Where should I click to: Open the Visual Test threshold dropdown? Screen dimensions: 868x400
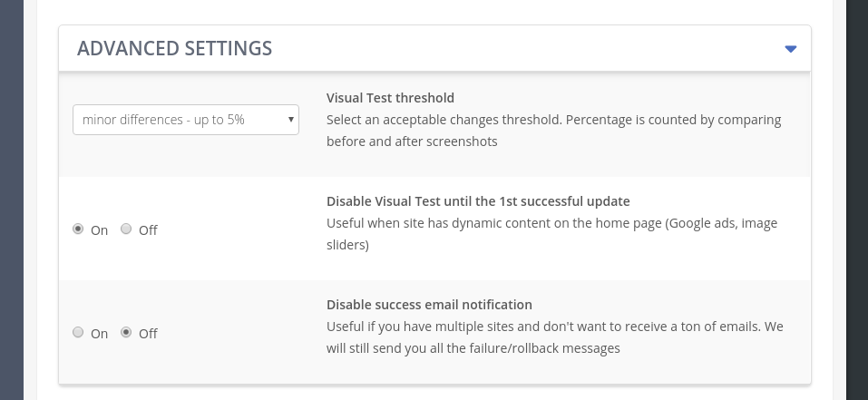pos(185,120)
